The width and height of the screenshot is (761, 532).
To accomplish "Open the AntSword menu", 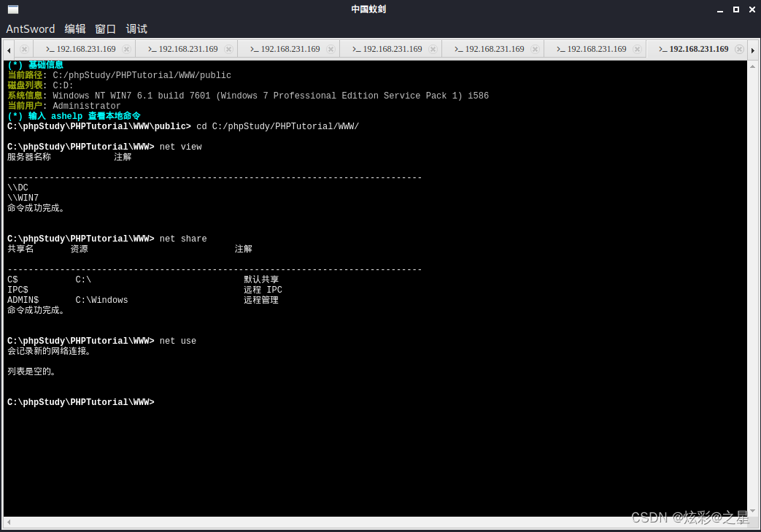I will click(x=30, y=29).
